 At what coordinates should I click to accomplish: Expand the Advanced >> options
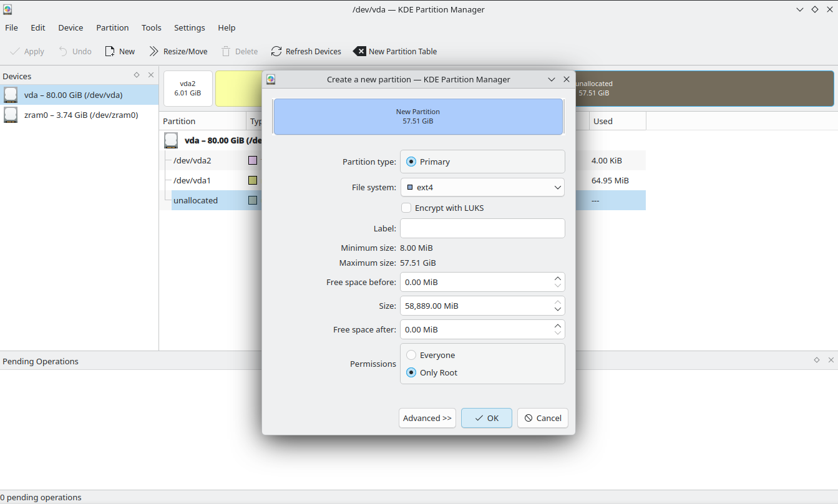point(427,418)
